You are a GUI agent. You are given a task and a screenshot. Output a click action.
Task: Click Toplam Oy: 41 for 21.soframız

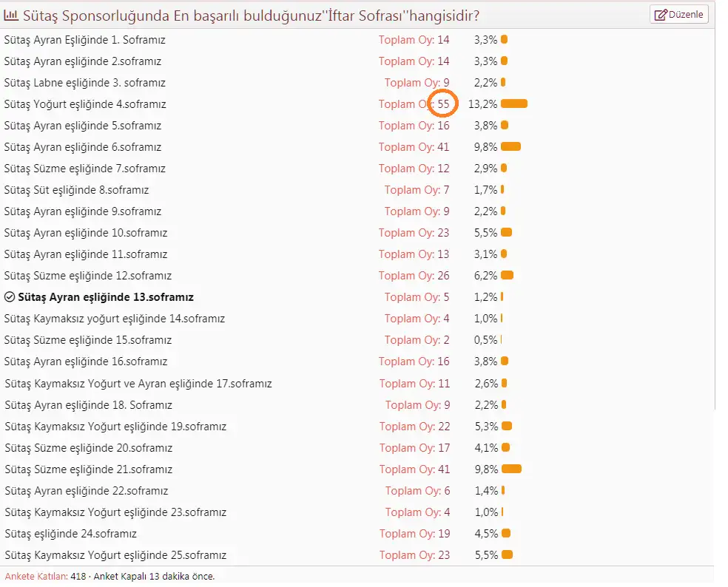414,469
